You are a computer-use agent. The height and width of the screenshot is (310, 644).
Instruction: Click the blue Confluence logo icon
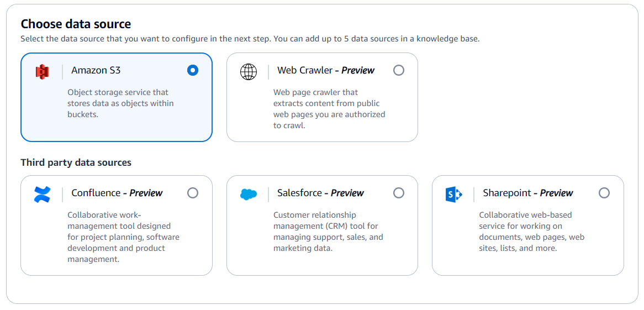point(43,194)
